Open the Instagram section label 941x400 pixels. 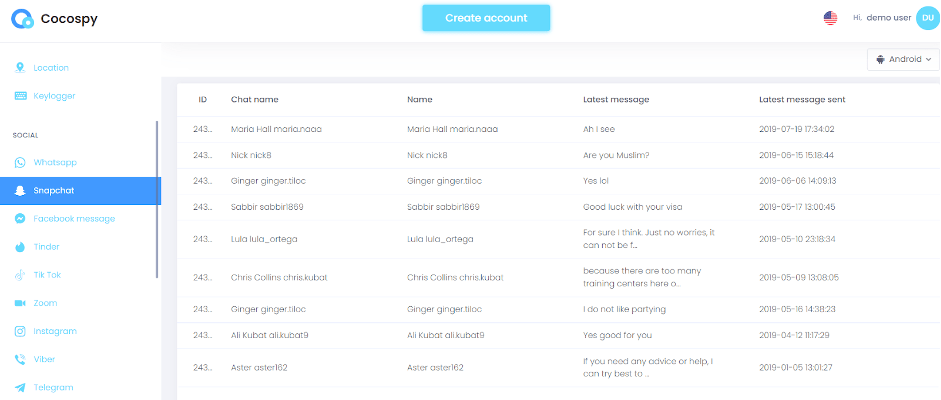click(55, 331)
